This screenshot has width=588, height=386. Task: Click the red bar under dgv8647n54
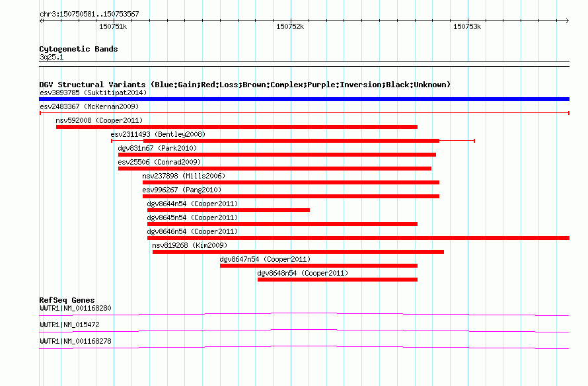[318, 266]
